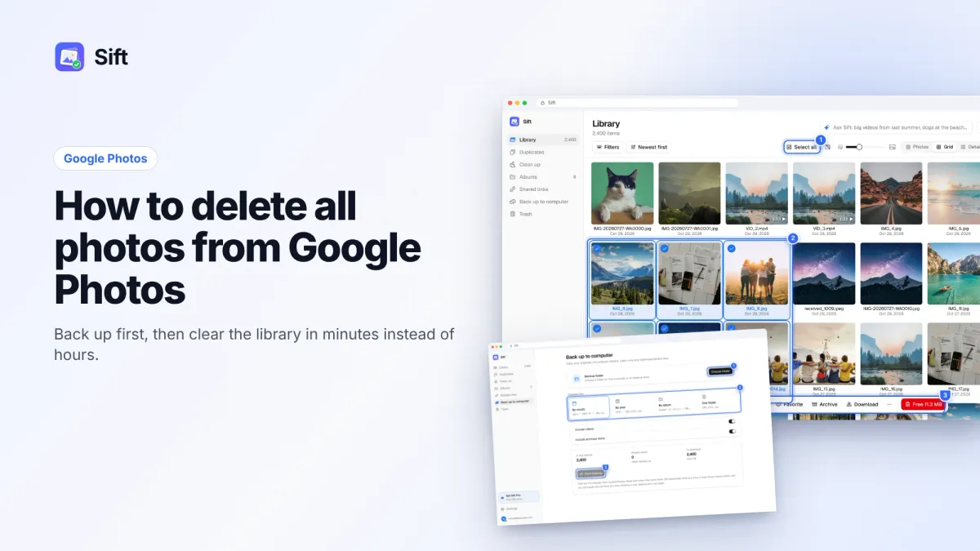This screenshot has width=980, height=551.
Task: Open Library in the Library window sidebar
Action: tap(542, 140)
